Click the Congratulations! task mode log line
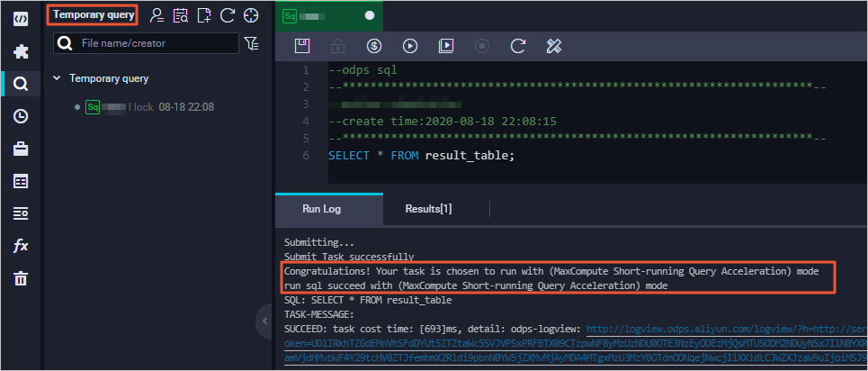 (550, 272)
